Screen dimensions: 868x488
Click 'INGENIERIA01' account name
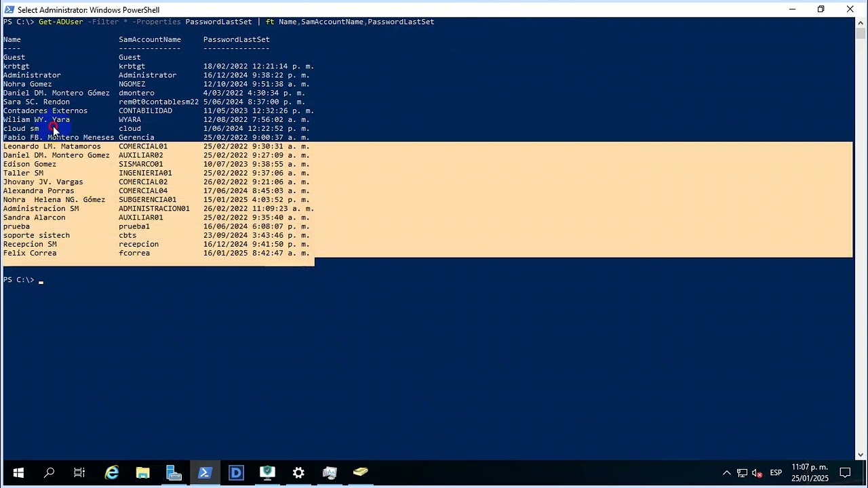coord(145,173)
